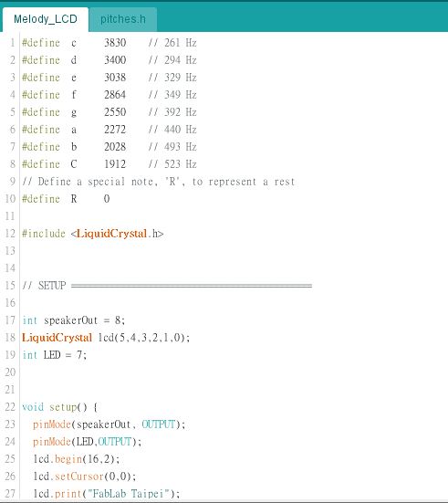Click the comment '// 523 Hz'

(172, 164)
